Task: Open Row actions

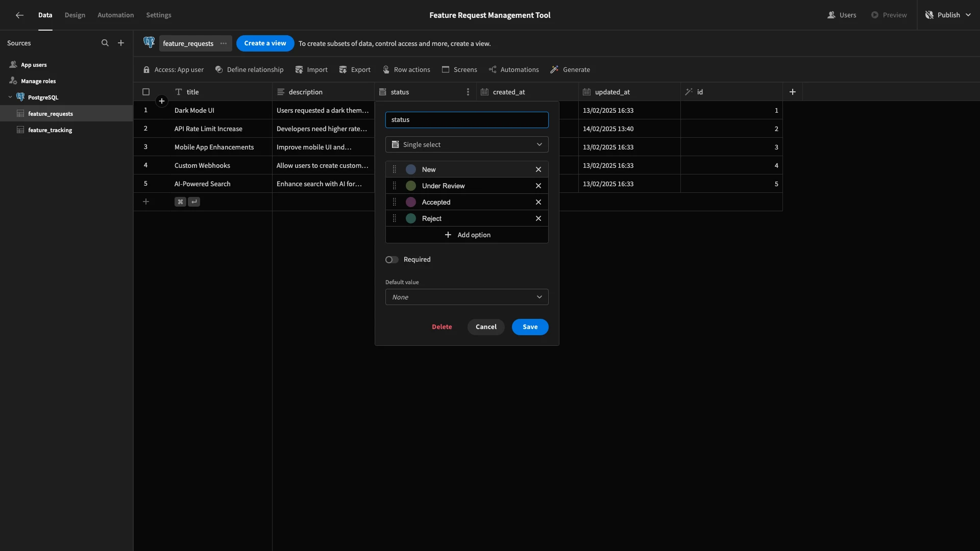Action: 406,70
